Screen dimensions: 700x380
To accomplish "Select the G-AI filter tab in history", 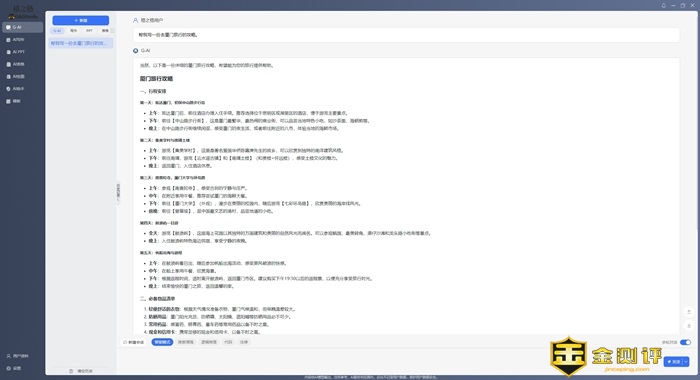I will 57,31.
